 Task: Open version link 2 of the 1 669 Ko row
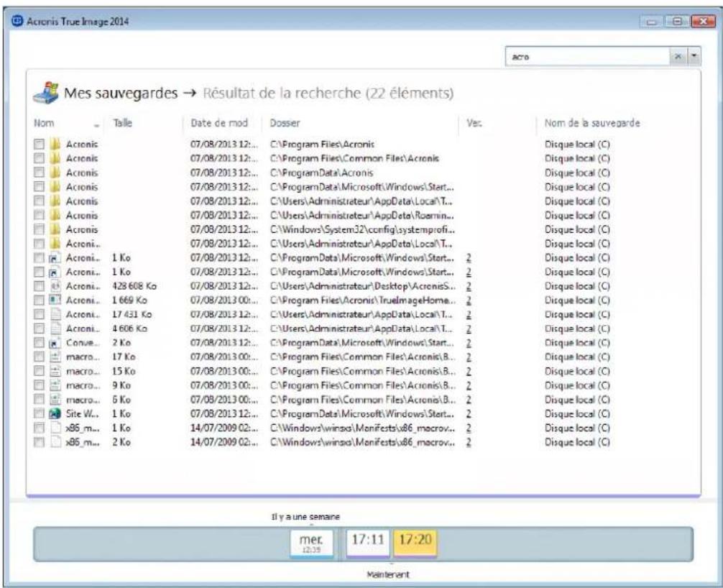pyautogui.click(x=469, y=300)
